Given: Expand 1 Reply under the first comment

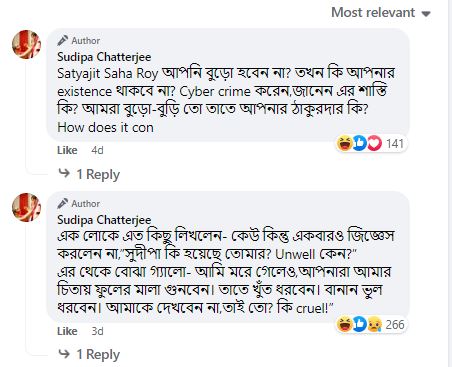Looking at the screenshot, I should click(x=98, y=174).
